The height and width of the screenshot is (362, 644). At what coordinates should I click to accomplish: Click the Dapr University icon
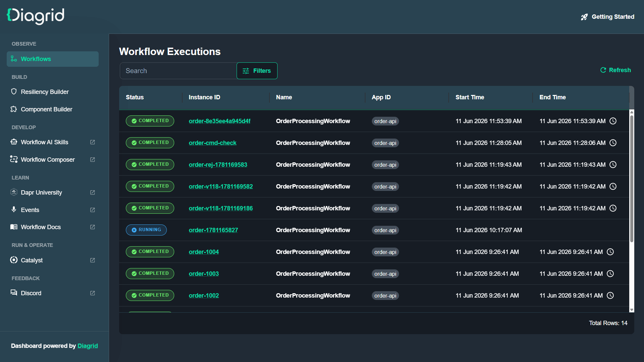[14, 192]
